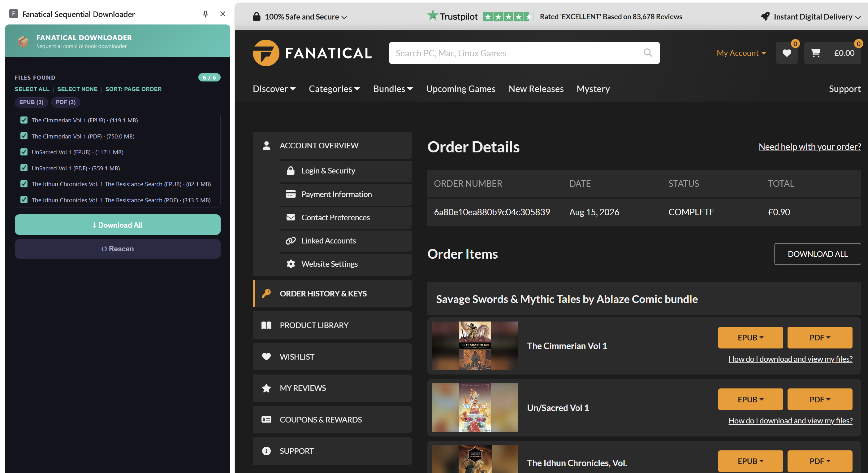The width and height of the screenshot is (868, 473).
Task: Open EPUB dropdown for Un/Sacred Vol 1
Action: (750, 400)
